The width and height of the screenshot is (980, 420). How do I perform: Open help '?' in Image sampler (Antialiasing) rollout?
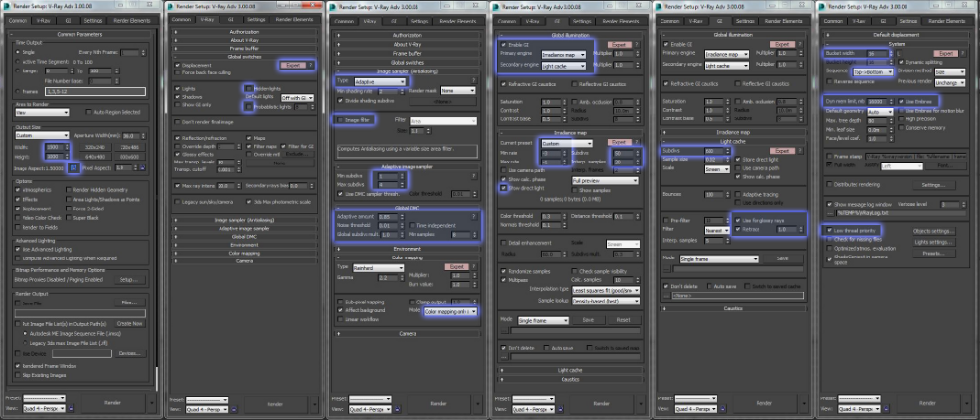(x=473, y=81)
